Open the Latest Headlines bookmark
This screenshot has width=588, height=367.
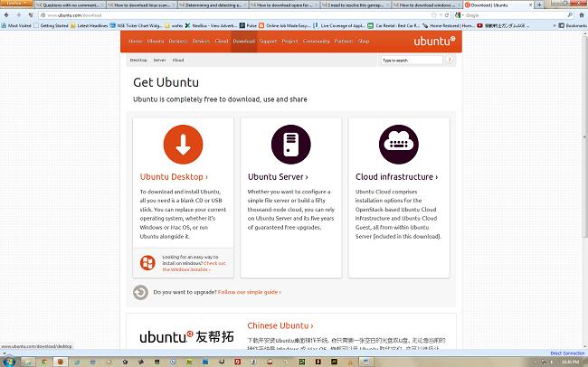(89, 25)
